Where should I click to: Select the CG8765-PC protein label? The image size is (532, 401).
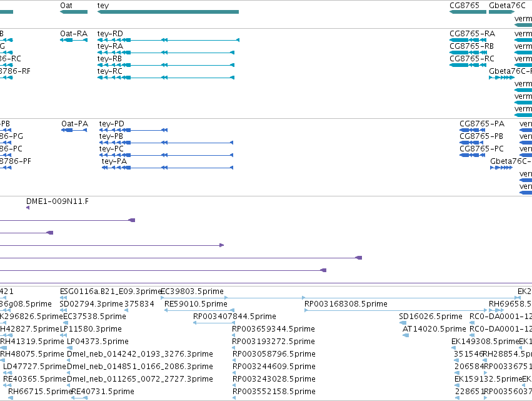tap(481, 149)
